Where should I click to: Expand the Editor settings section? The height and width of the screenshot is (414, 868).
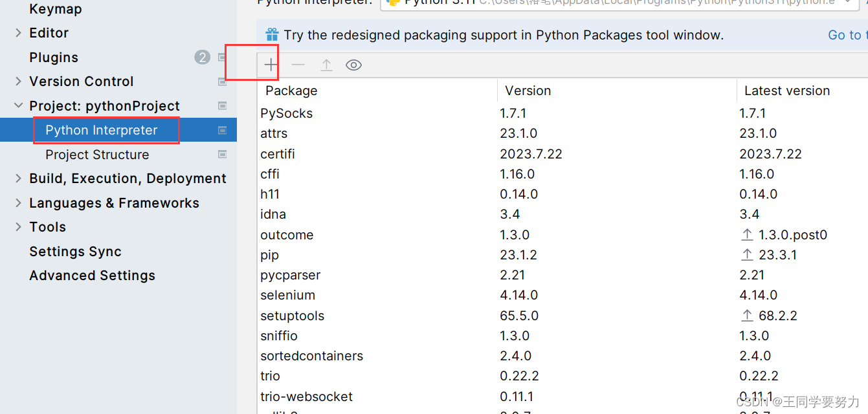point(18,33)
